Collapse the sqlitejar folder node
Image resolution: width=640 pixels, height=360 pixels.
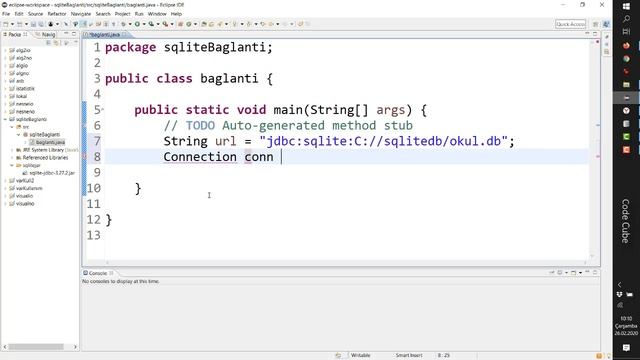click(12, 165)
